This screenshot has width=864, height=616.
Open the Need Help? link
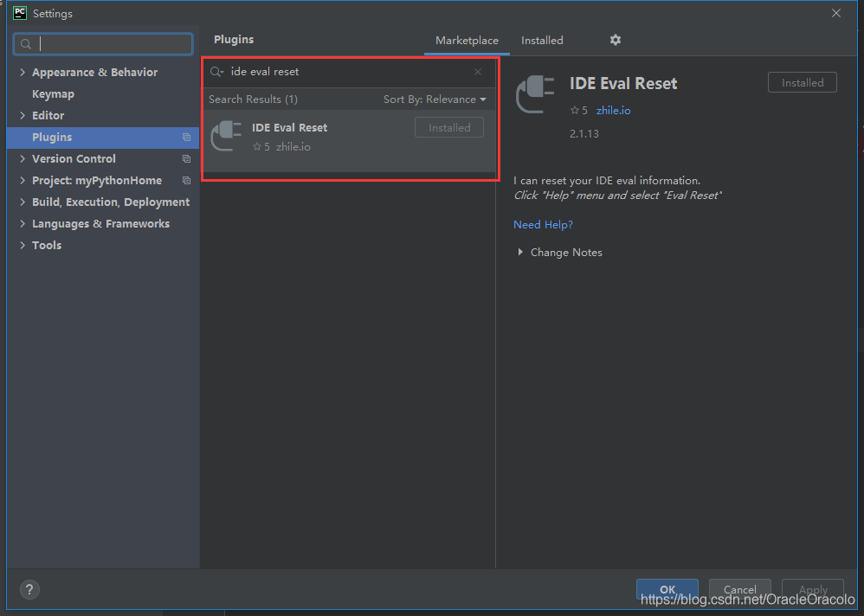(x=544, y=225)
